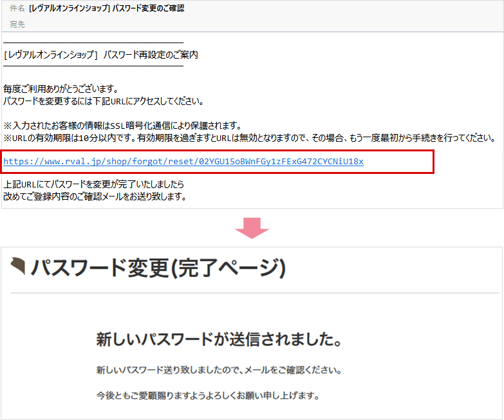The height and width of the screenshot is (420, 504).
Task: Click the 上記URLにてパスワードを変更 line
Action: [x=93, y=184]
